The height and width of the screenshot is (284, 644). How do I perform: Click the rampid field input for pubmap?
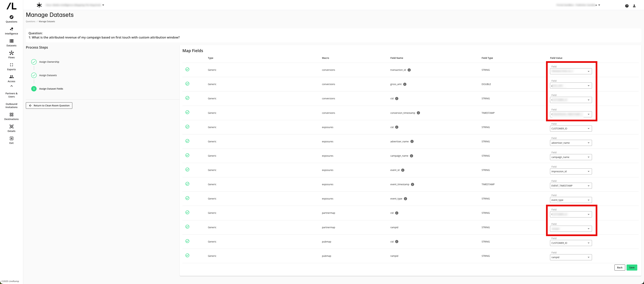[x=571, y=257]
